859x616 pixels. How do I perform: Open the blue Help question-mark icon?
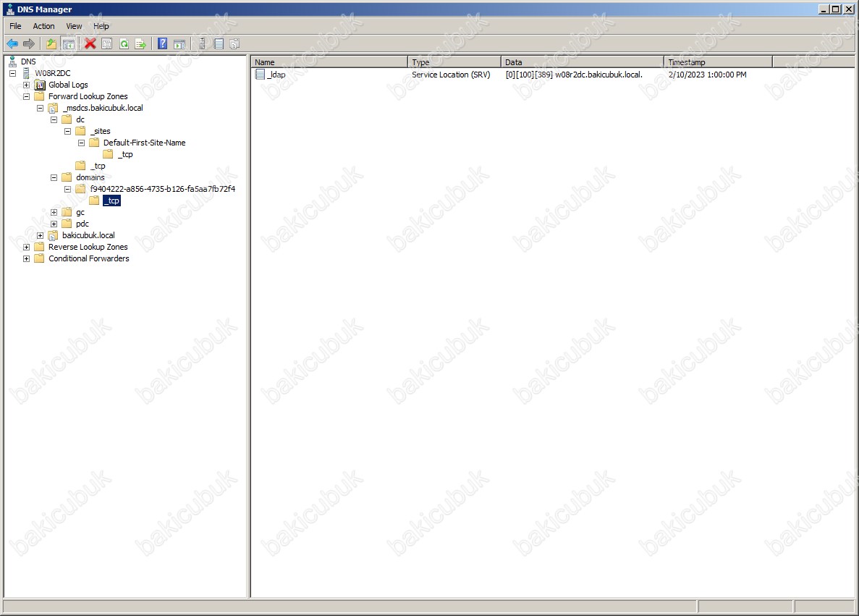tap(163, 44)
